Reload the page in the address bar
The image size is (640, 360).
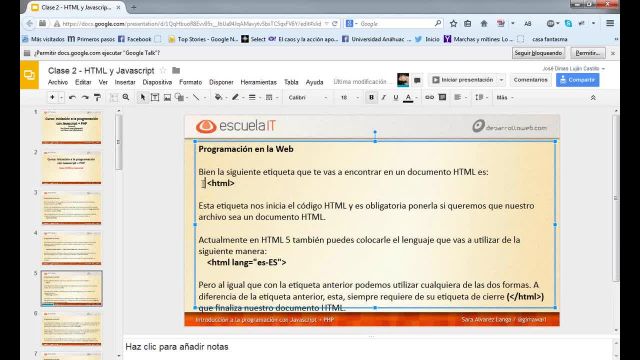[x=335, y=24]
